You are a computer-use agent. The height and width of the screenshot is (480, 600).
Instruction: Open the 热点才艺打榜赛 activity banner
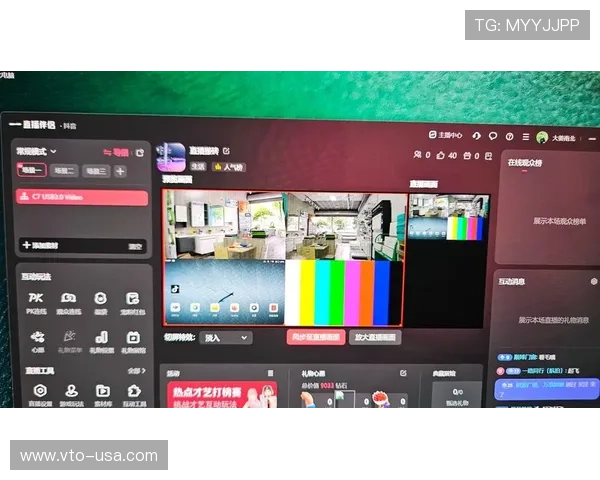click(x=222, y=394)
